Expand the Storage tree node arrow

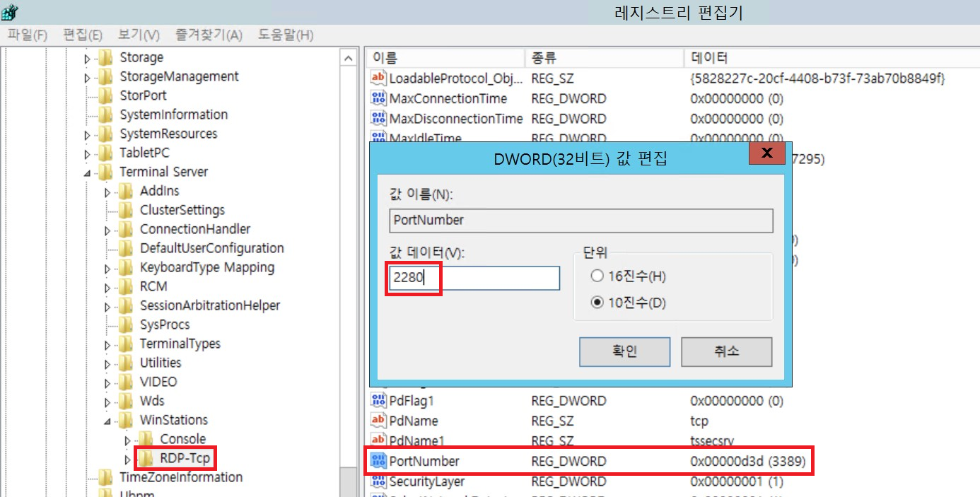tap(88, 58)
